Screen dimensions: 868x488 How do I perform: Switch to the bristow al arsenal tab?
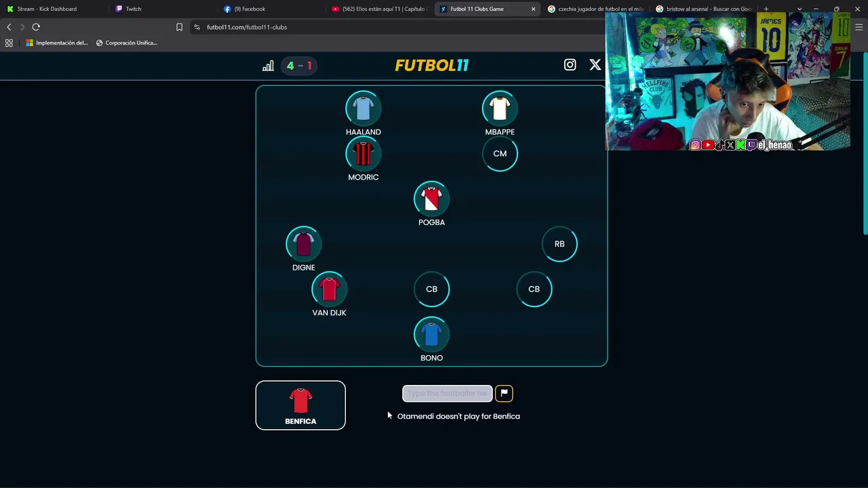click(x=704, y=9)
